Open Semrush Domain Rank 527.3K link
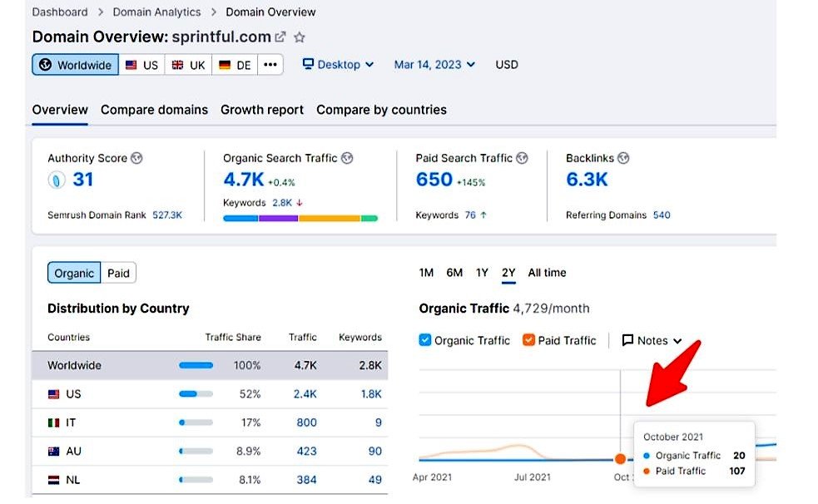 coord(167,215)
